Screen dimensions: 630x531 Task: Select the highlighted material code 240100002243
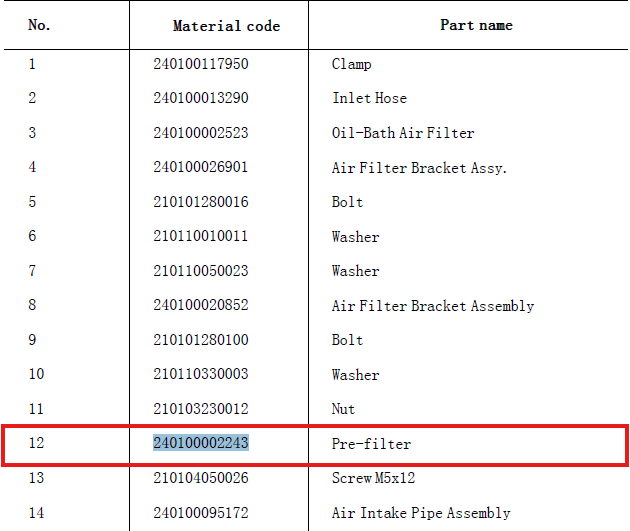coord(201,443)
